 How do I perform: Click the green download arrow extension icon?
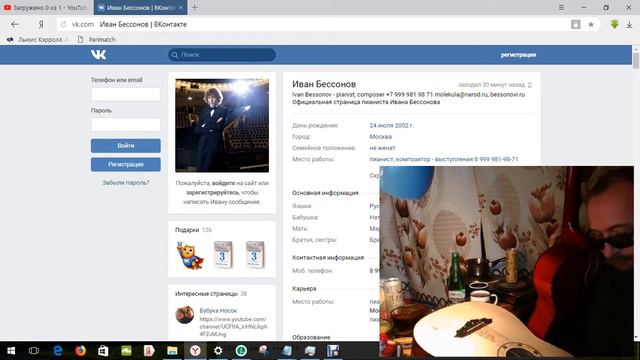coord(614,24)
